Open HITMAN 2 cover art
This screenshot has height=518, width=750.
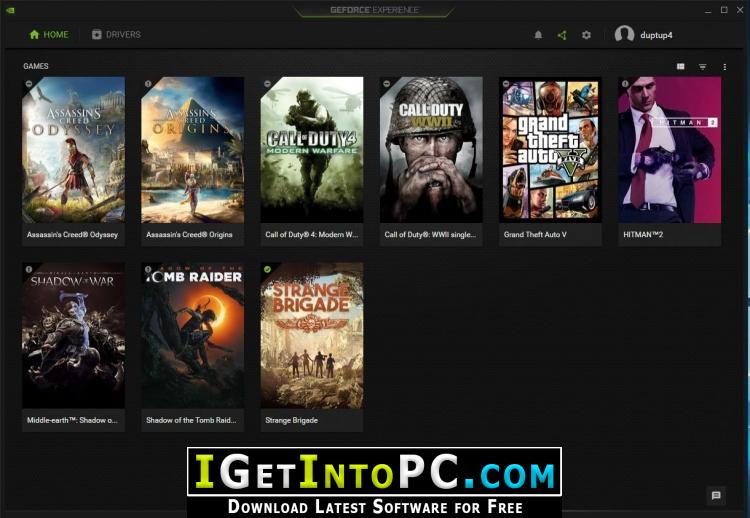coord(670,150)
